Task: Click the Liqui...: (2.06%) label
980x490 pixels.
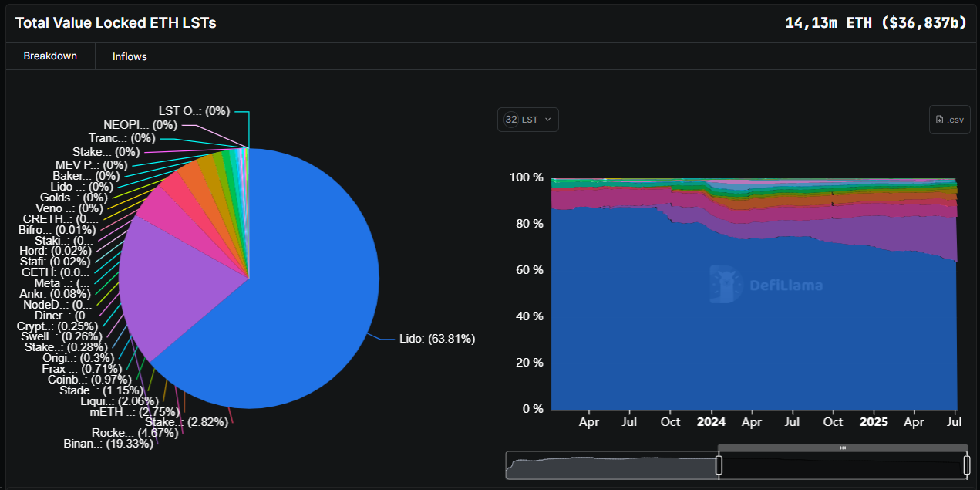Action: pos(120,401)
